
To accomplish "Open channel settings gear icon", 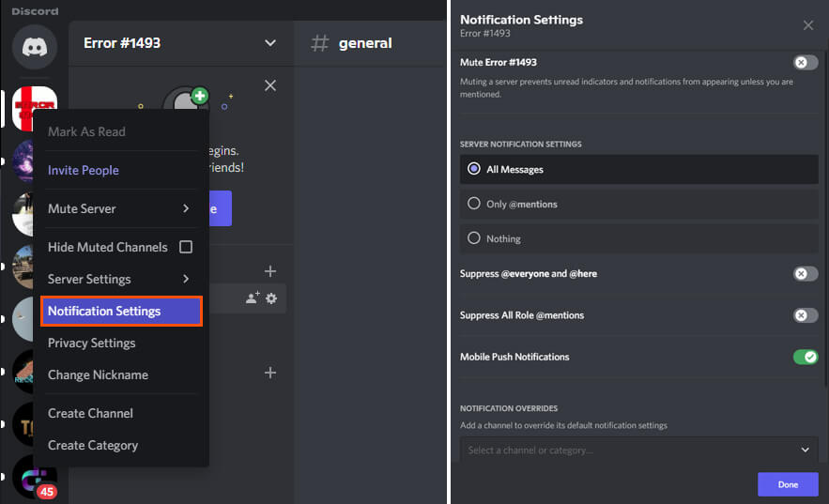I will (271, 298).
